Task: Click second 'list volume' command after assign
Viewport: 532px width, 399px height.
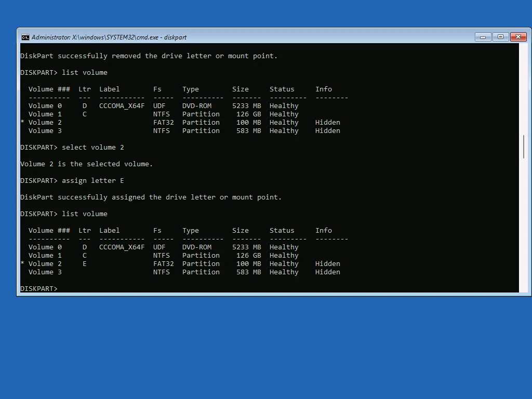Action: pos(85,214)
